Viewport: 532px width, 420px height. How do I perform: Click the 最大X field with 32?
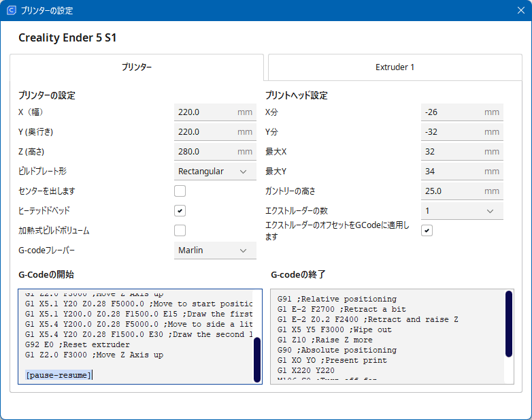(462, 151)
